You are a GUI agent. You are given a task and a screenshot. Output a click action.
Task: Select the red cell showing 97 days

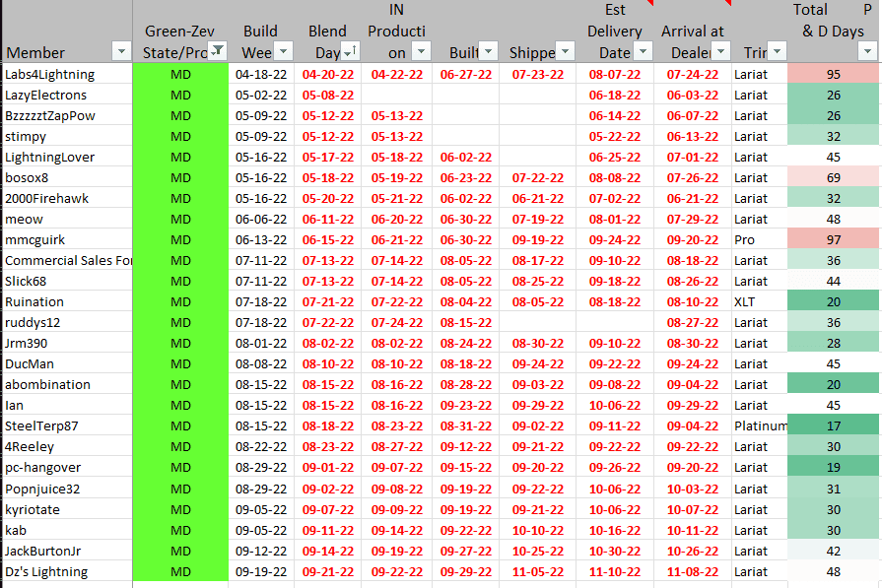point(833,239)
